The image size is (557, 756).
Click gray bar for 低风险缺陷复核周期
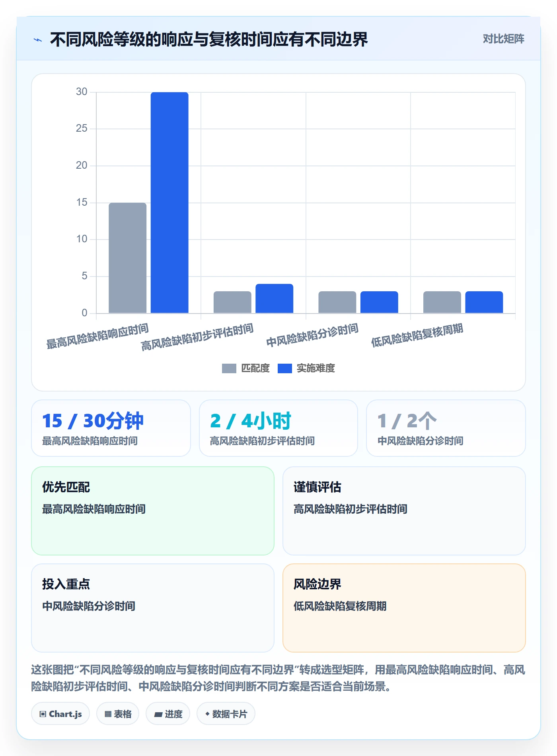point(442,302)
